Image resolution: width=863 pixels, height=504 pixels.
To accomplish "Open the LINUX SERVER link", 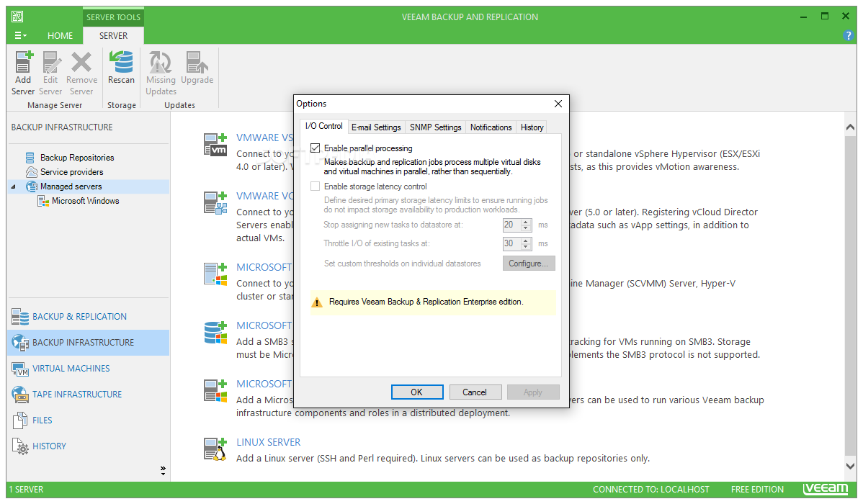I will [x=269, y=442].
